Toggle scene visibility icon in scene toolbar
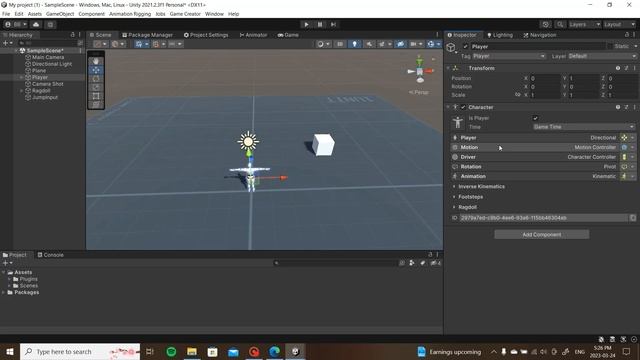Screen dimensions: 640x360 (400, 44)
